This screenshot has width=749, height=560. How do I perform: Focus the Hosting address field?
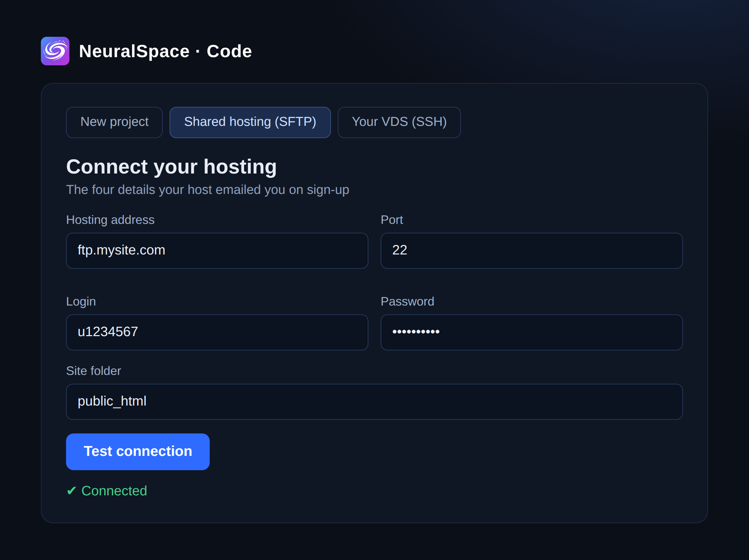coord(217,251)
